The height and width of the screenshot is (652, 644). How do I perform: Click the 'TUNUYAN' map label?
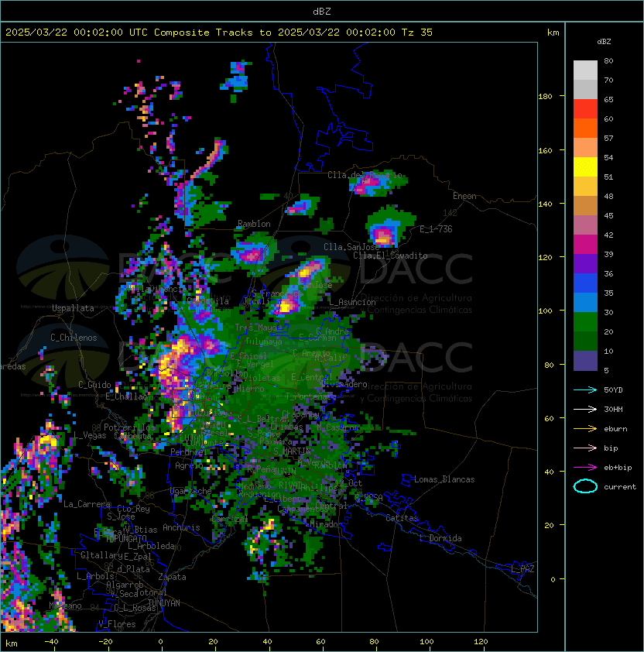(x=164, y=603)
